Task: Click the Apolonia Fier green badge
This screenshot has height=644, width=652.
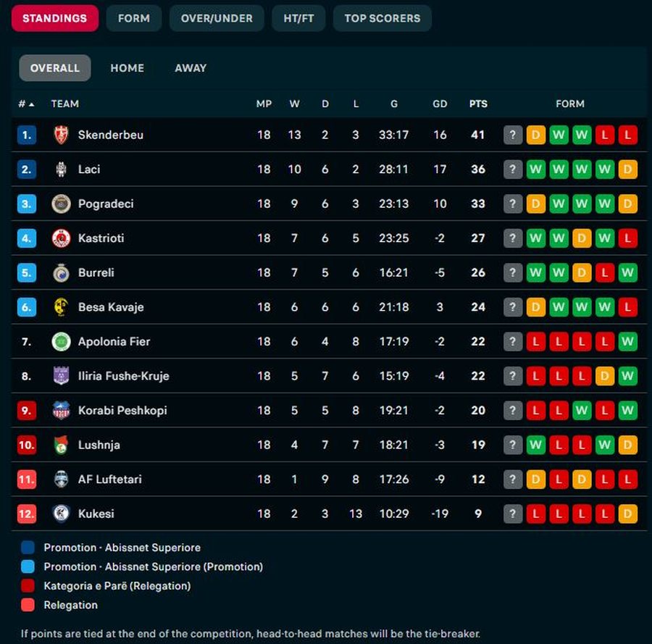Action: [x=61, y=341]
